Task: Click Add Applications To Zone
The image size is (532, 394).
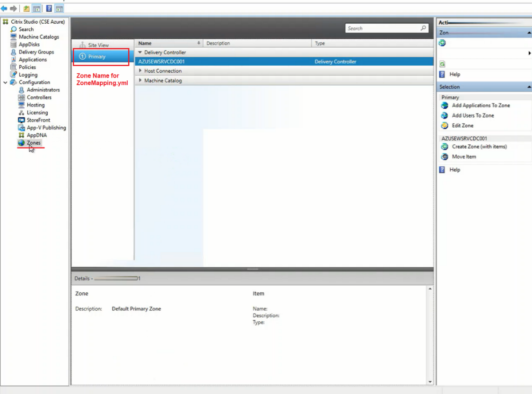Action: point(481,105)
